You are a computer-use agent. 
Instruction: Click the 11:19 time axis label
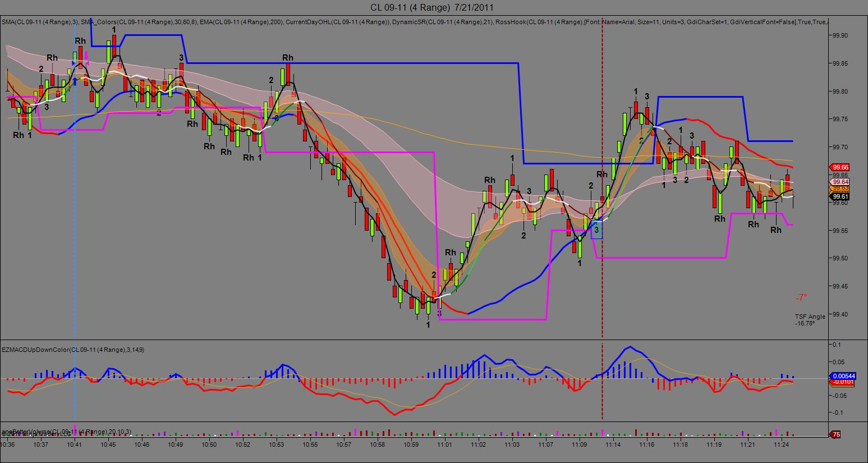tap(714, 444)
